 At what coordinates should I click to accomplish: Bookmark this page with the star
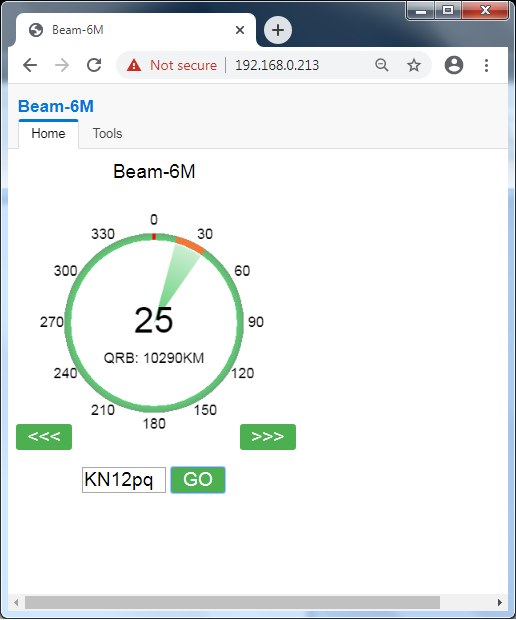point(414,65)
